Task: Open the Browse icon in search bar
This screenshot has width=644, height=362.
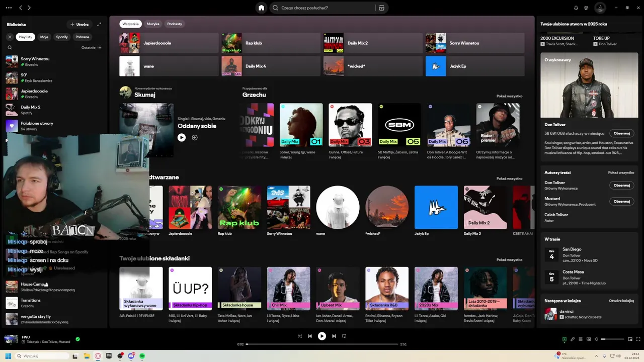Action: tap(381, 8)
